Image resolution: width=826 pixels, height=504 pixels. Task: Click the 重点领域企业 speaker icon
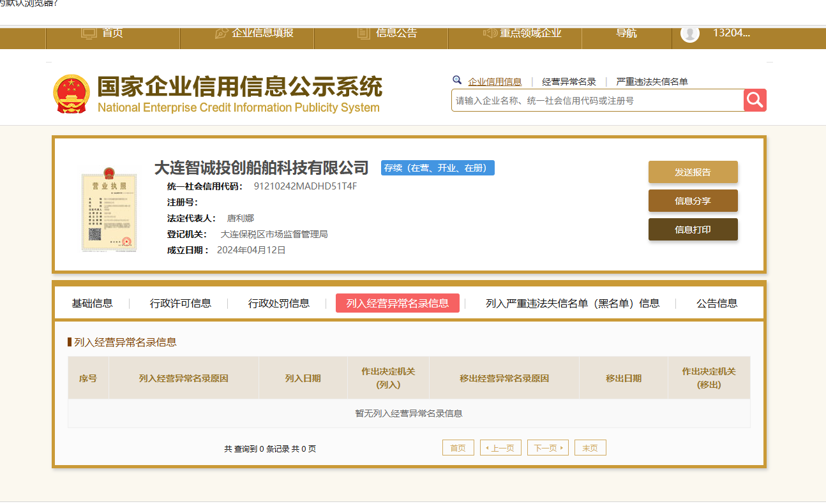click(490, 33)
